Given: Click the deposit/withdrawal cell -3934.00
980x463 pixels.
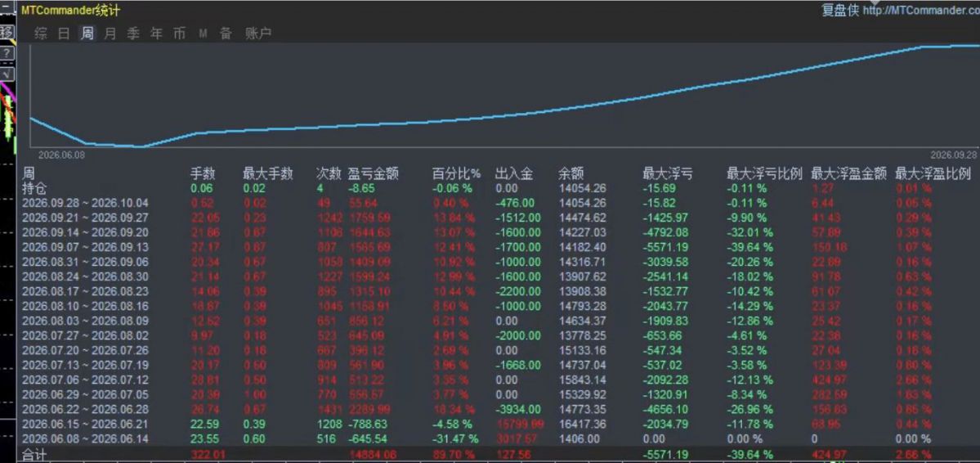Looking at the screenshot, I should pos(517,409).
